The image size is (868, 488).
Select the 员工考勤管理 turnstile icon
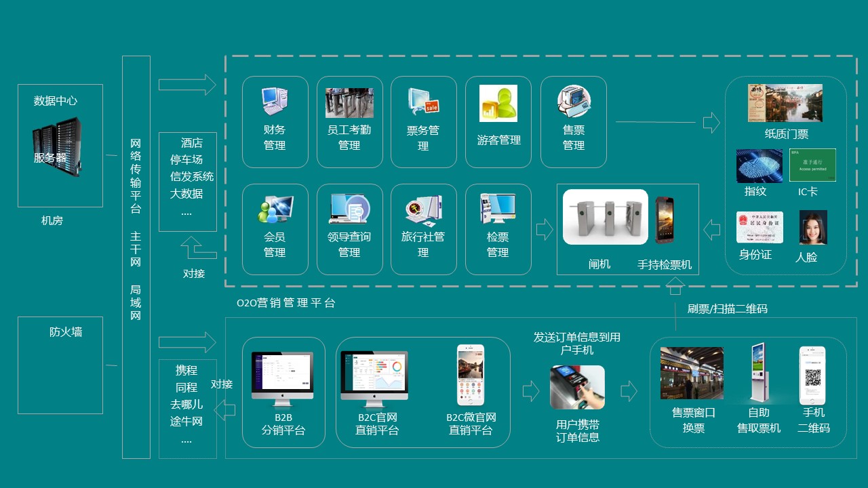pyautogui.click(x=349, y=102)
